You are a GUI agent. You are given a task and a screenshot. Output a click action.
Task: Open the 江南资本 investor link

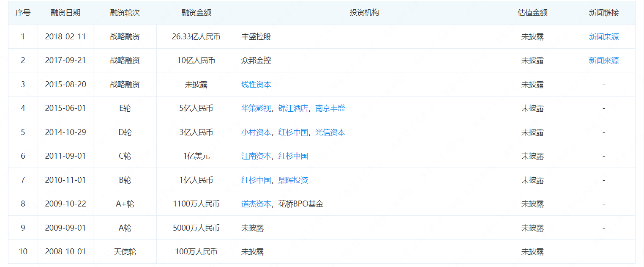(256, 156)
